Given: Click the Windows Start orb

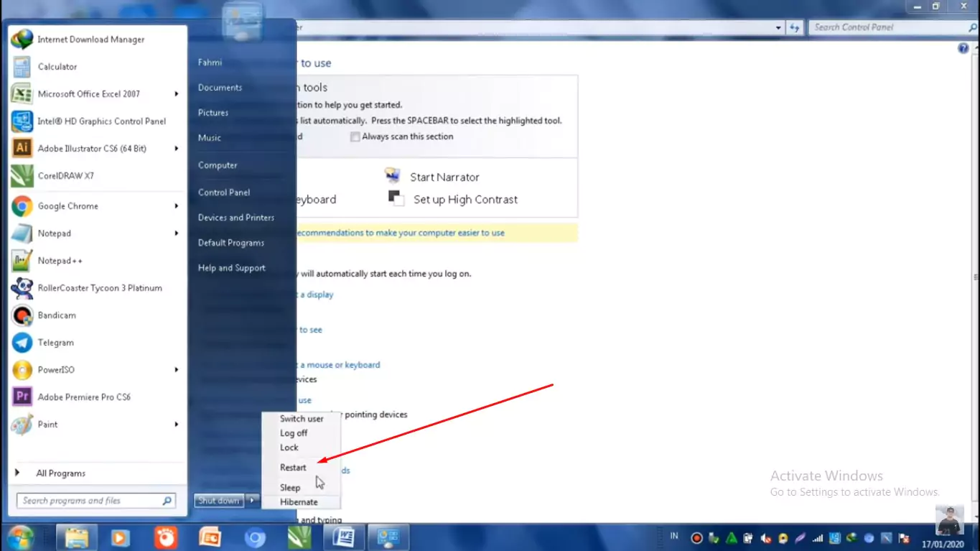Looking at the screenshot, I should click(x=21, y=537).
